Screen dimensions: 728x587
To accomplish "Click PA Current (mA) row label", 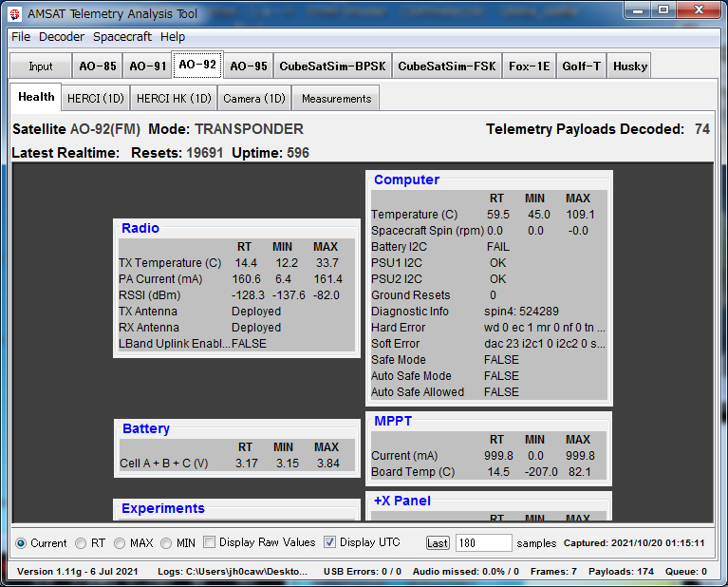I will pyautogui.click(x=160, y=279).
